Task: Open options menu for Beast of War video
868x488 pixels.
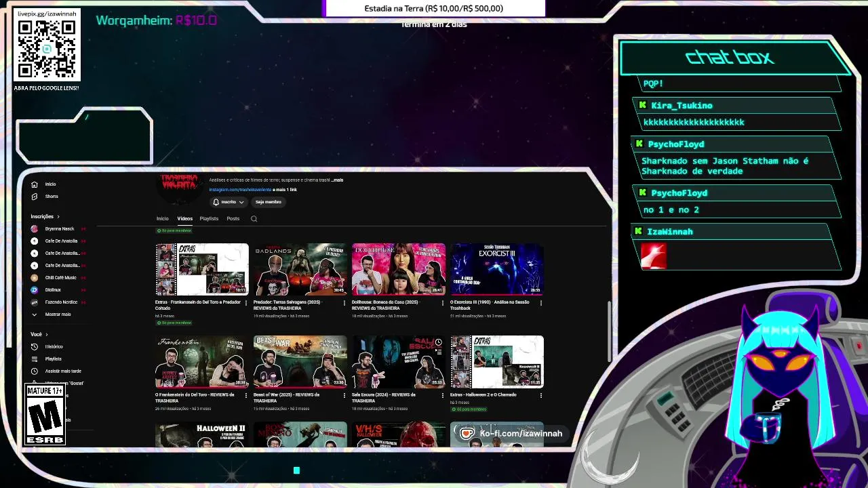Action: tap(344, 396)
